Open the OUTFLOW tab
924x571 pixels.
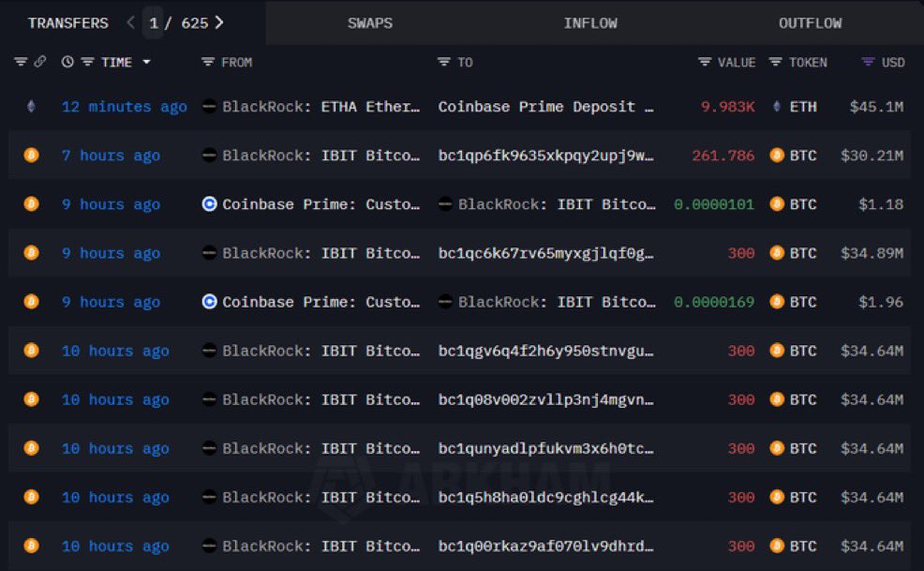click(810, 23)
